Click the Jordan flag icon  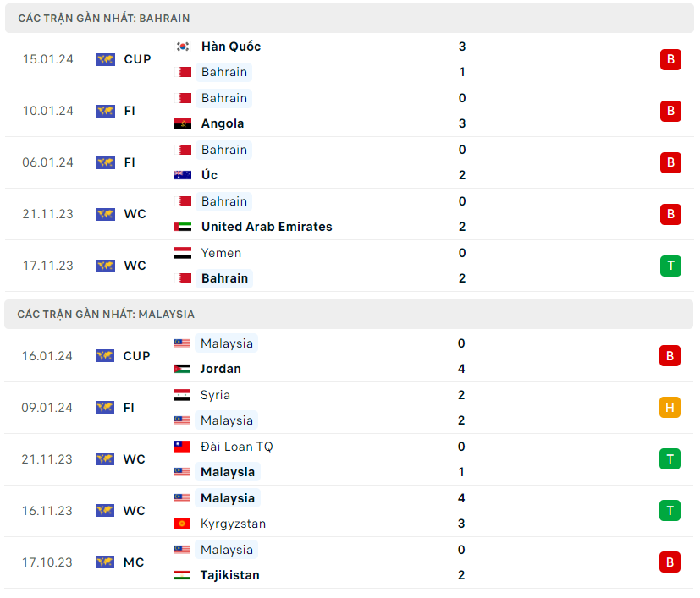tap(182, 369)
